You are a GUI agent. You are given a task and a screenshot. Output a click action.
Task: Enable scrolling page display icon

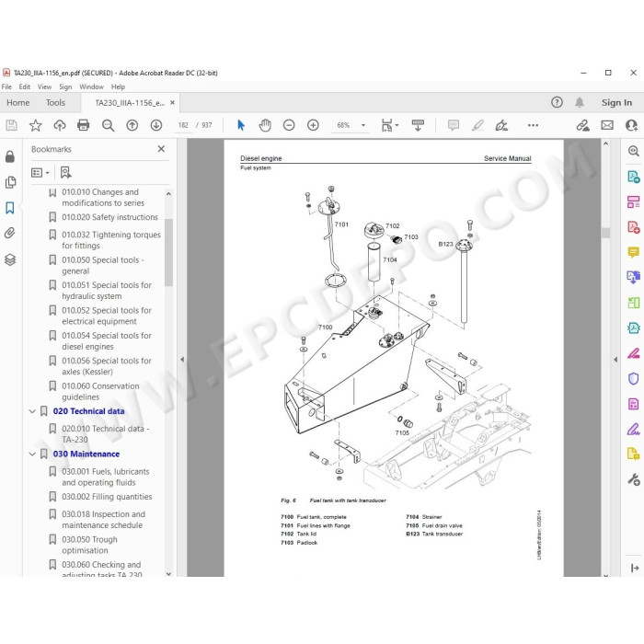418,125
